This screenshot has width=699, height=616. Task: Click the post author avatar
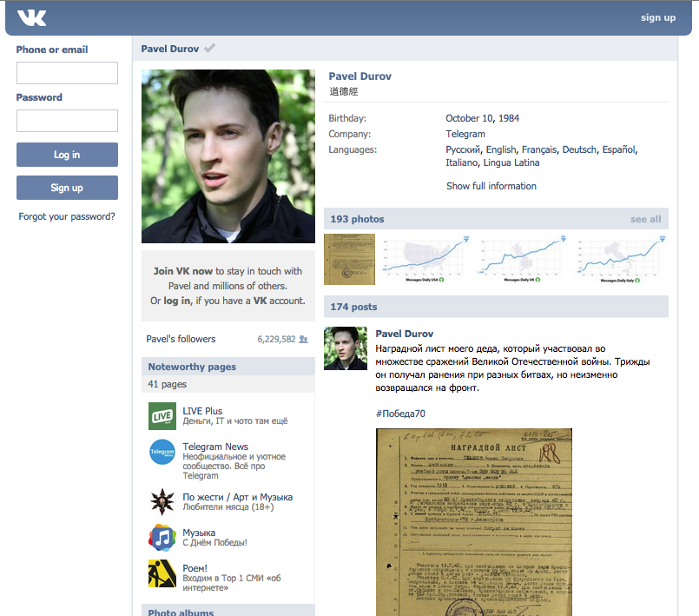coord(346,348)
